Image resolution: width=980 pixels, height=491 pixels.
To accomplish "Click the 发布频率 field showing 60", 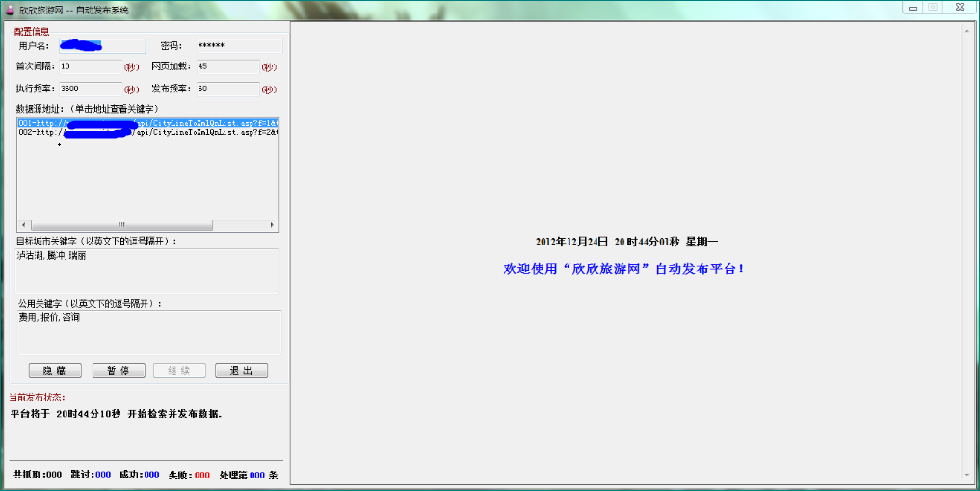I will [228, 89].
